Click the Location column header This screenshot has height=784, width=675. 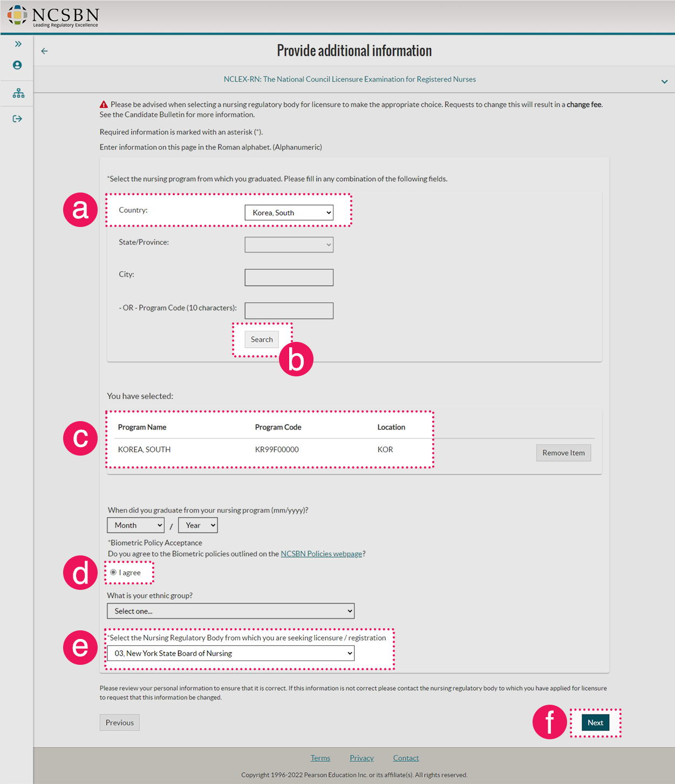click(391, 427)
